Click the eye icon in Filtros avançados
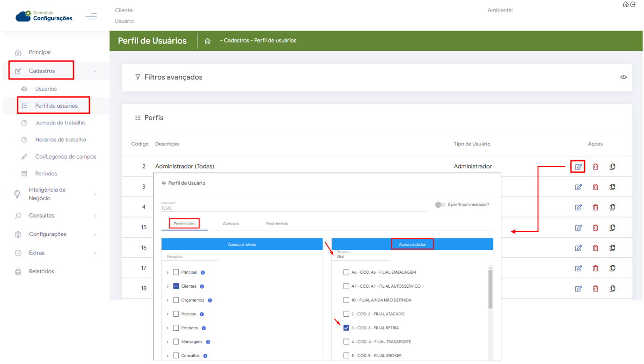Viewport: 644px width, 364px height. (x=623, y=77)
